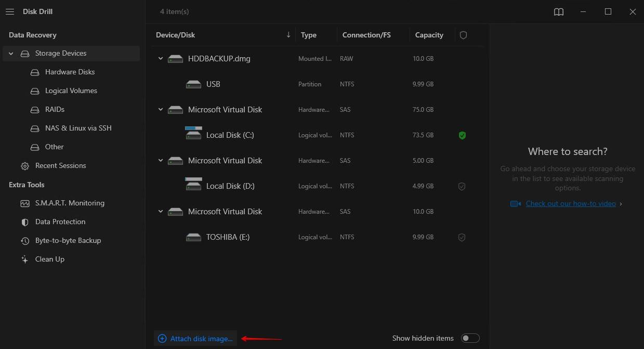
Task: Collapse the HDDBACKUP.dmg device row
Action: pos(161,59)
